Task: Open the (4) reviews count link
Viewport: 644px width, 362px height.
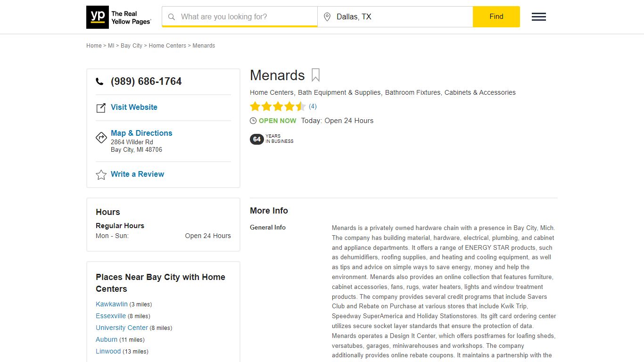Action: pos(313,107)
